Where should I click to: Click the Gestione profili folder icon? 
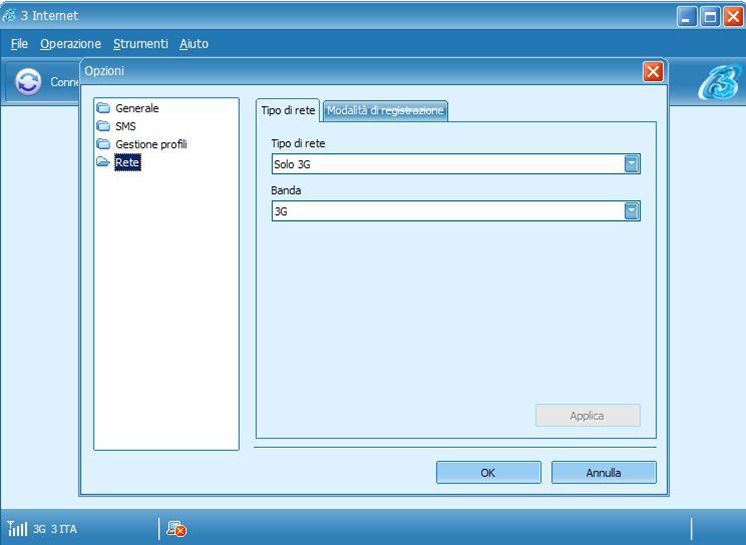[x=103, y=144]
